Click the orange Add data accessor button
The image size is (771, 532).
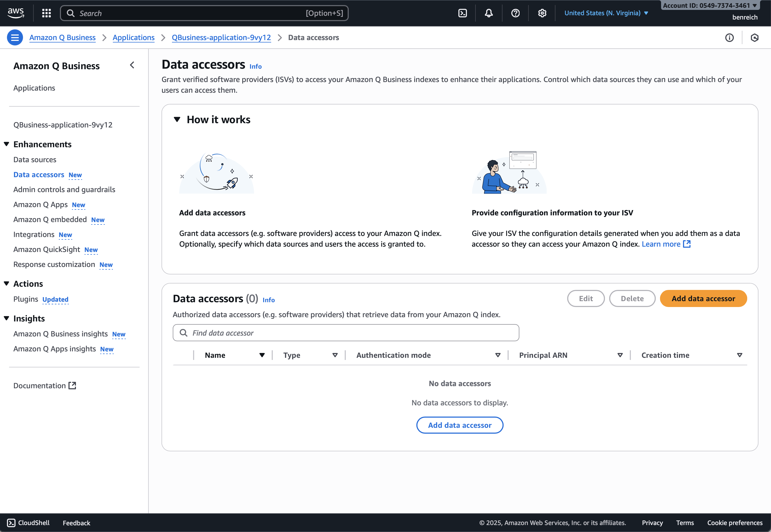click(703, 299)
